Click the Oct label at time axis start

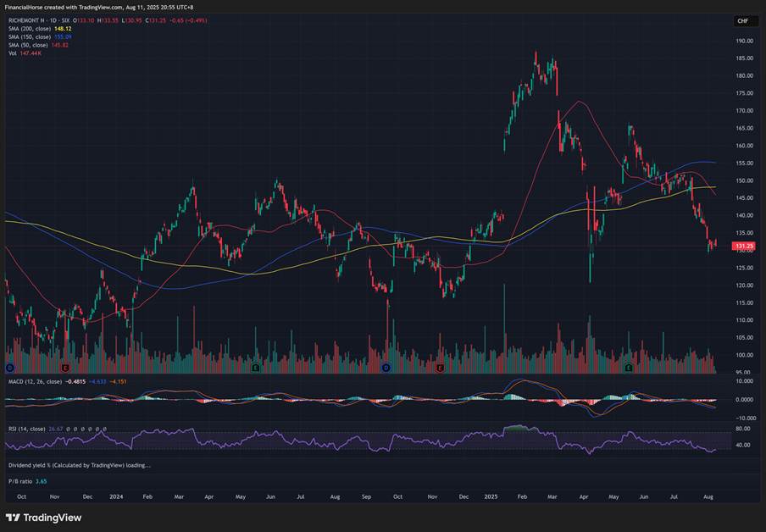[x=21, y=496]
